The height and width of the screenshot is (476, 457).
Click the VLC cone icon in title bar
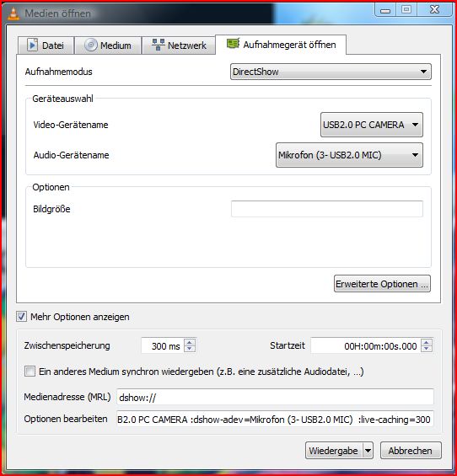tap(13, 13)
